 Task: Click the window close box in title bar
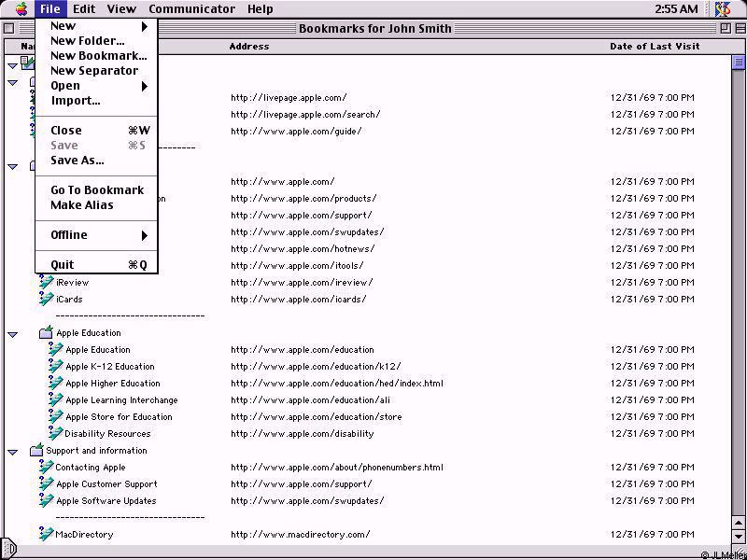(8, 28)
